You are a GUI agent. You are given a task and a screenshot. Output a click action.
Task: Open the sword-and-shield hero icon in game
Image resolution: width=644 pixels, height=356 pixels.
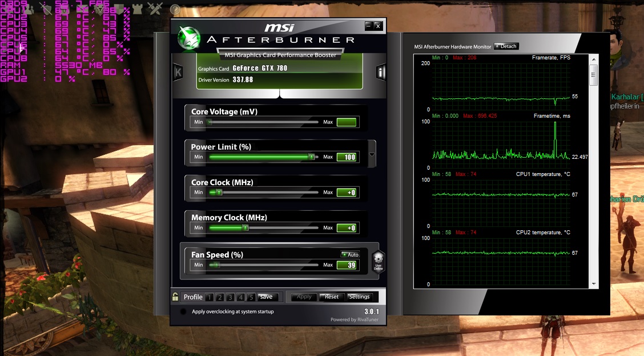46,9
